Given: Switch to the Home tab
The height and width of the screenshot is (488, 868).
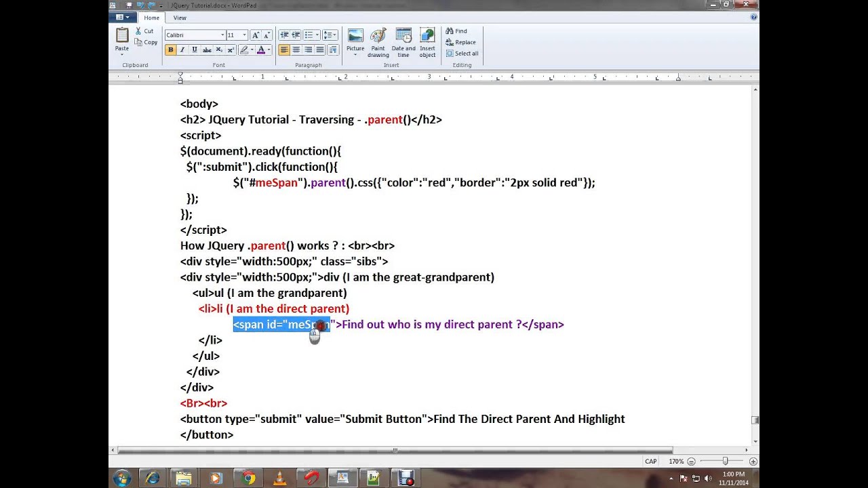Looking at the screenshot, I should (151, 18).
